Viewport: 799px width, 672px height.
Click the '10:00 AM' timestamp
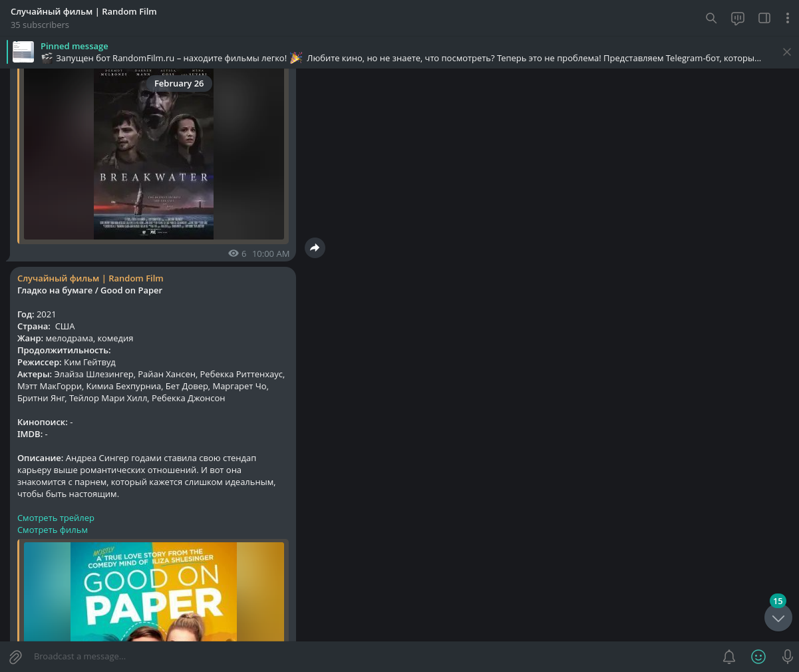271,253
